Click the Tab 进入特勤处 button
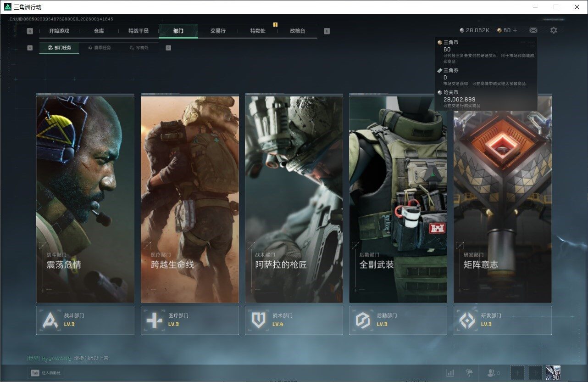This screenshot has width=588, height=382. [45, 373]
